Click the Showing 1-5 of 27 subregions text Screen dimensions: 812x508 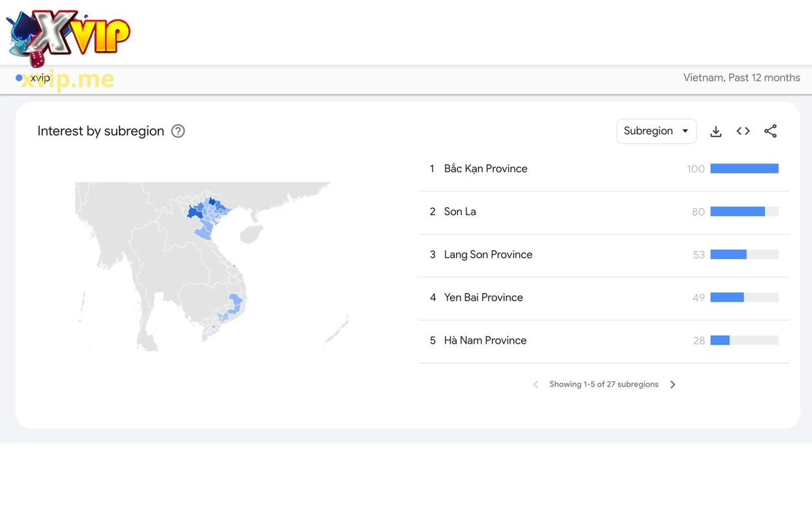[x=603, y=384]
